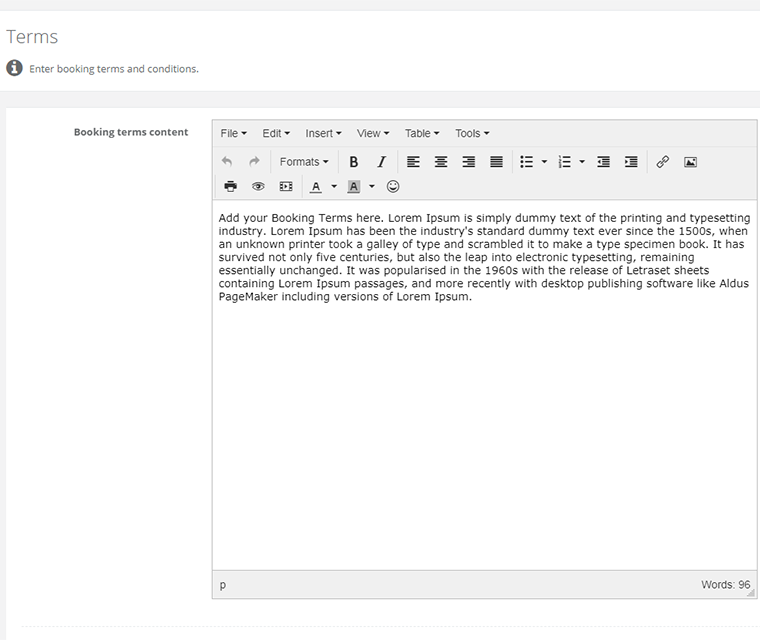Expand numbered list style arrow
This screenshot has width=760, height=640.
tap(582, 161)
